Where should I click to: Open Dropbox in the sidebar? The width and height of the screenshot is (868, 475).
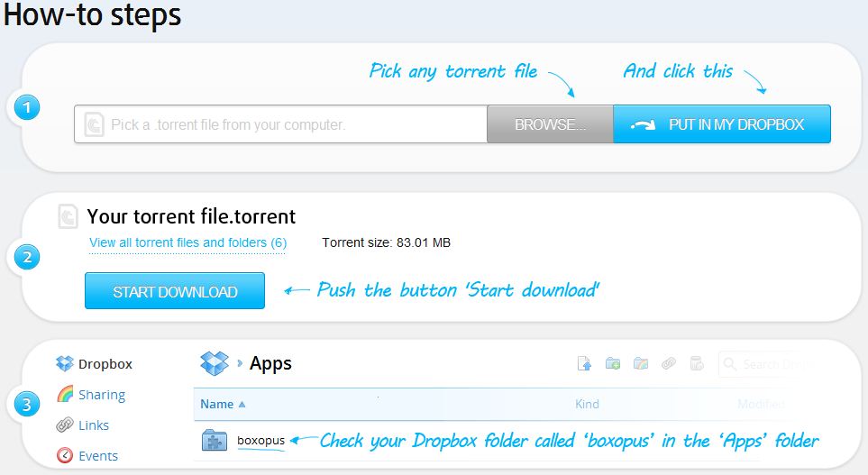[x=105, y=364]
